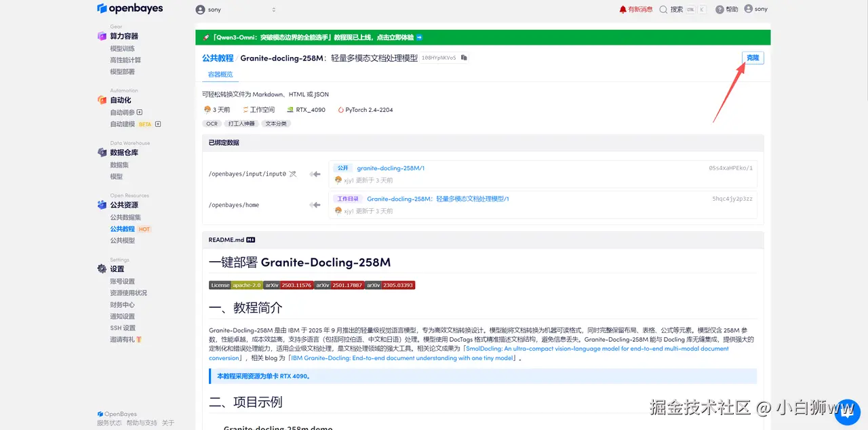This screenshot has height=430, width=868.
Task: Copy the tutorial ID 108HYpNKVoS
Action: tap(464, 58)
